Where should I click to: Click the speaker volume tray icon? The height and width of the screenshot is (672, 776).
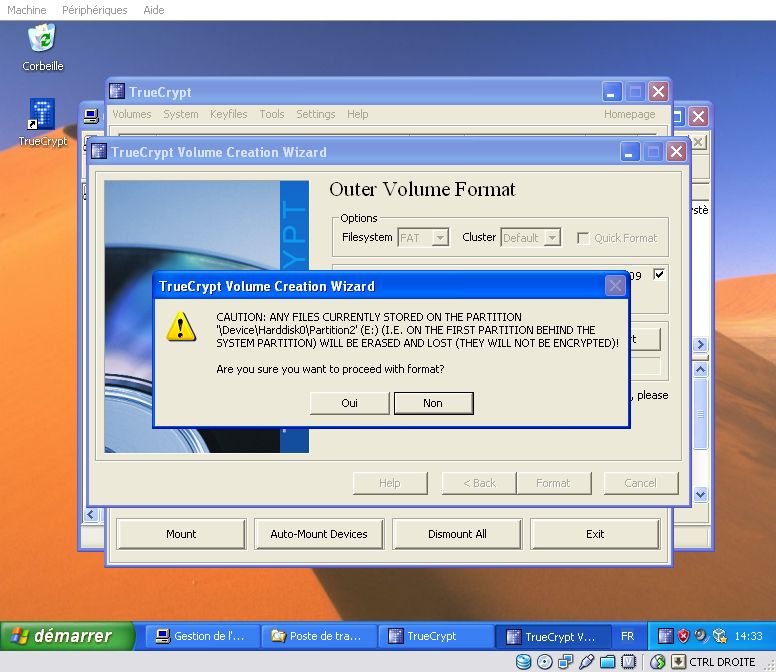coord(700,635)
